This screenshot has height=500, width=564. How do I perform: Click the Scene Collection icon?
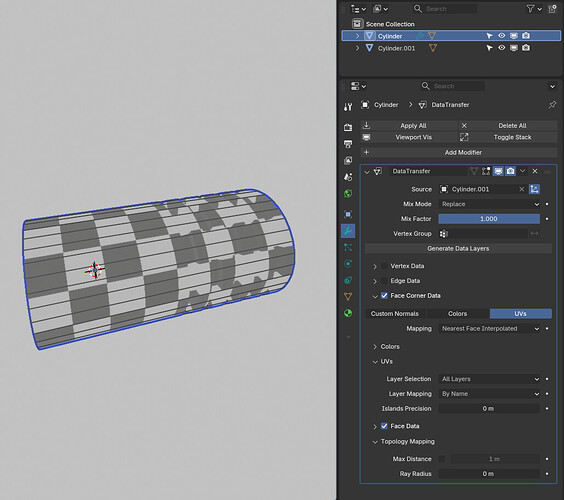coord(357,24)
